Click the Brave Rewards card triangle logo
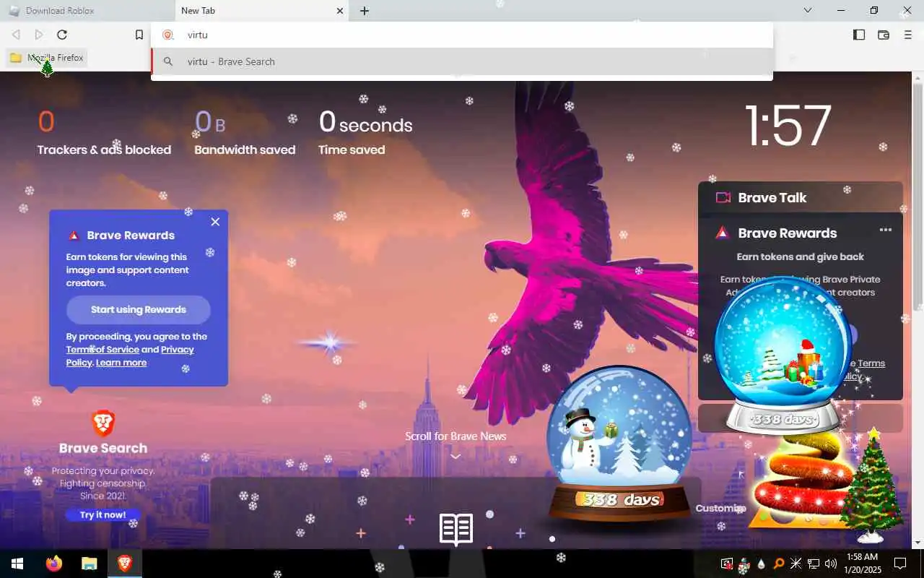The height and width of the screenshot is (578, 924). coord(722,233)
